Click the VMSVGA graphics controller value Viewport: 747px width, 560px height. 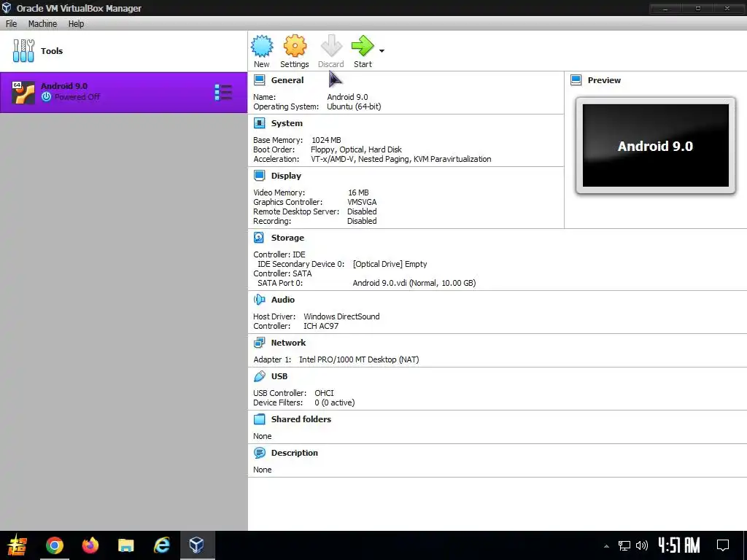tap(362, 202)
